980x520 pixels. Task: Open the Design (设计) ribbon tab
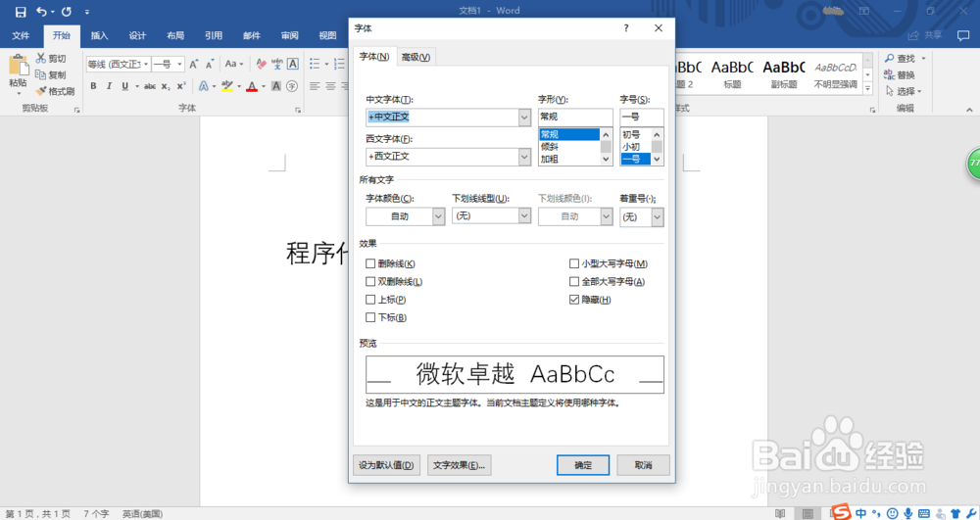137,35
